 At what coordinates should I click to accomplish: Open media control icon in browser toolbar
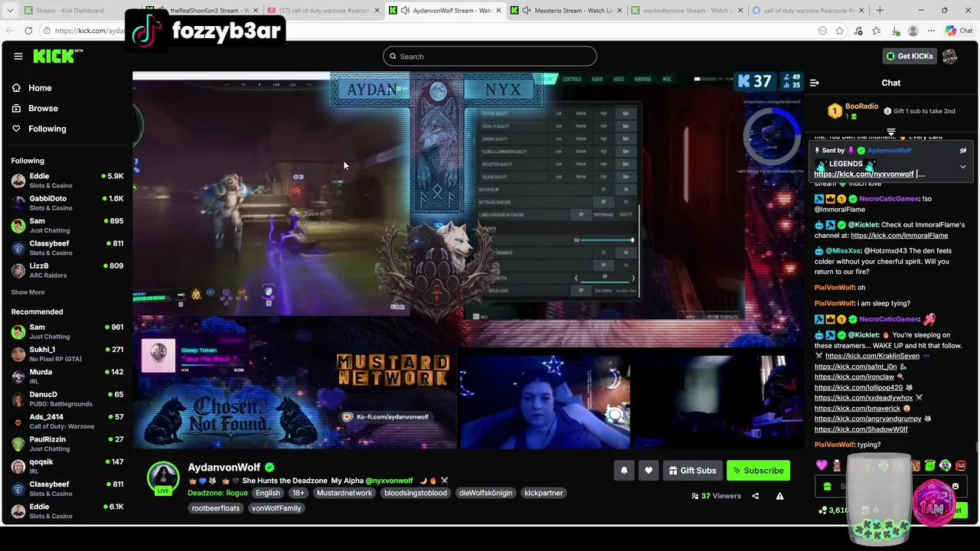click(858, 31)
